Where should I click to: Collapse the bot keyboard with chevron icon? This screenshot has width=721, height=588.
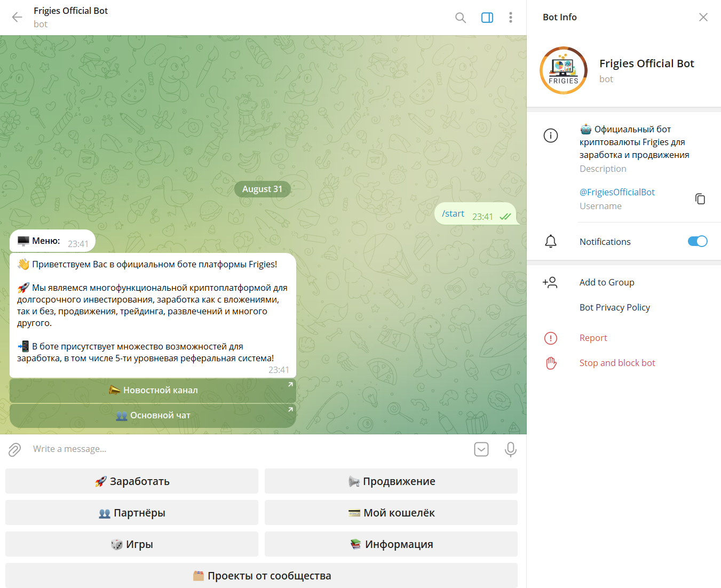pyautogui.click(x=481, y=449)
